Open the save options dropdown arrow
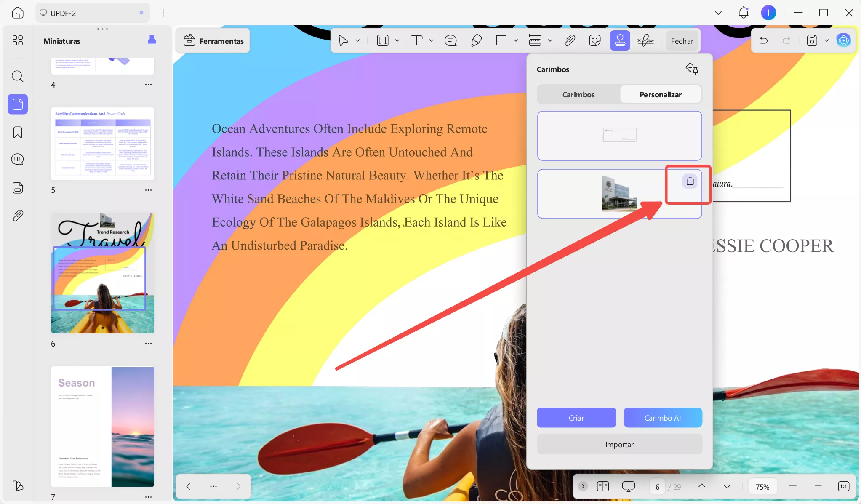This screenshot has height=504, width=861. click(826, 40)
